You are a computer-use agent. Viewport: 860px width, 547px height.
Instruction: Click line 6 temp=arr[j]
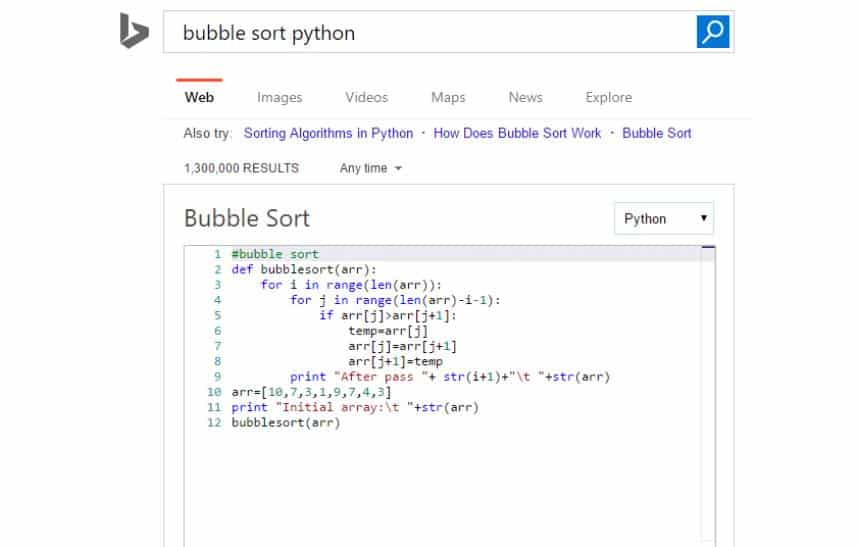coord(388,331)
